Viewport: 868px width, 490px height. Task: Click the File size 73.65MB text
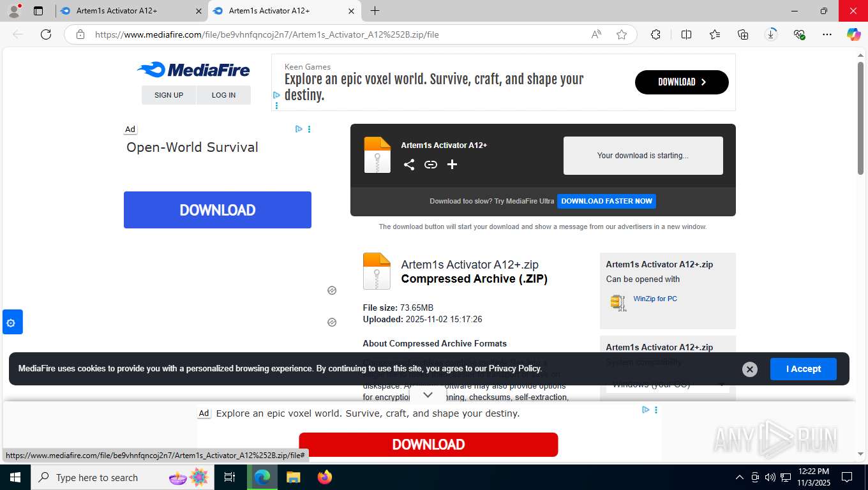coord(398,308)
